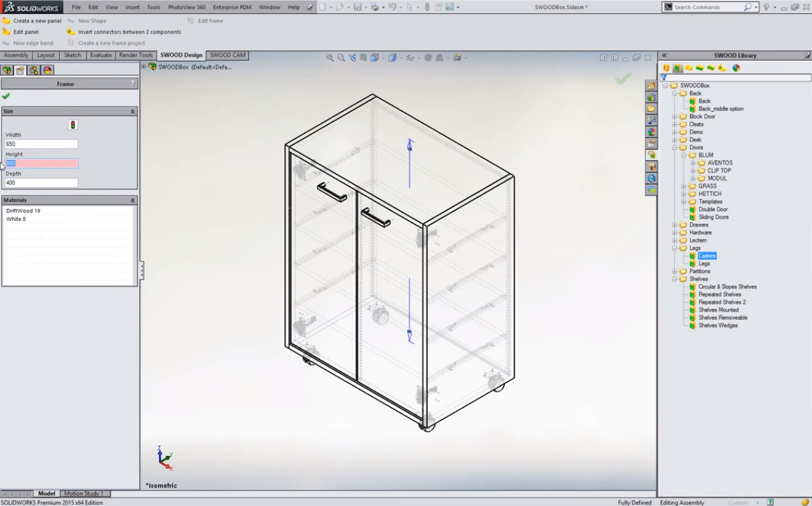This screenshot has height=506, width=812.
Task: Click the traffic light icon in Size
Action: [73, 125]
